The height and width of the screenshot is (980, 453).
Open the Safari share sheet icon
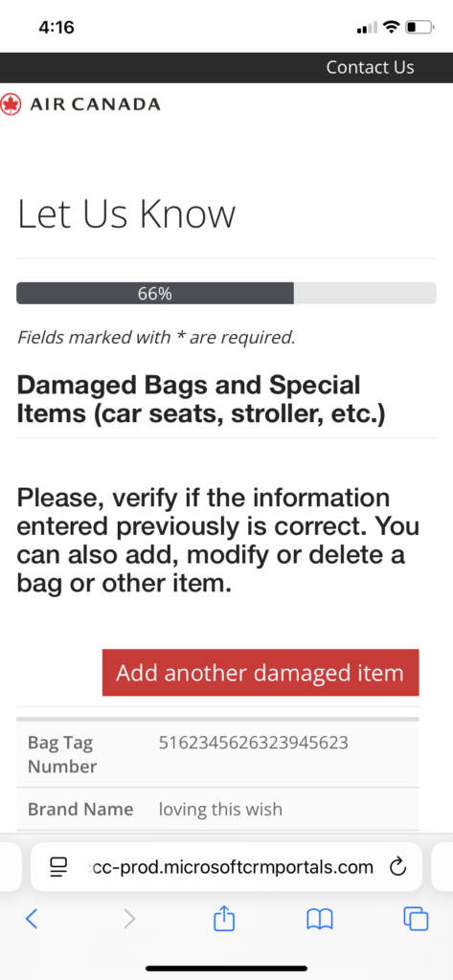(224, 917)
